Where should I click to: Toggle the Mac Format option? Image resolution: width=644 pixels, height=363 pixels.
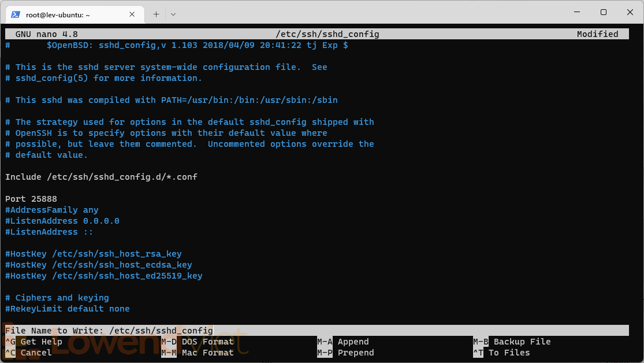click(x=198, y=353)
